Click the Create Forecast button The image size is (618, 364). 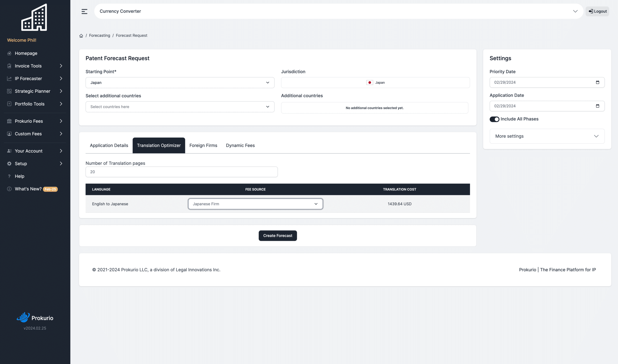(x=278, y=236)
